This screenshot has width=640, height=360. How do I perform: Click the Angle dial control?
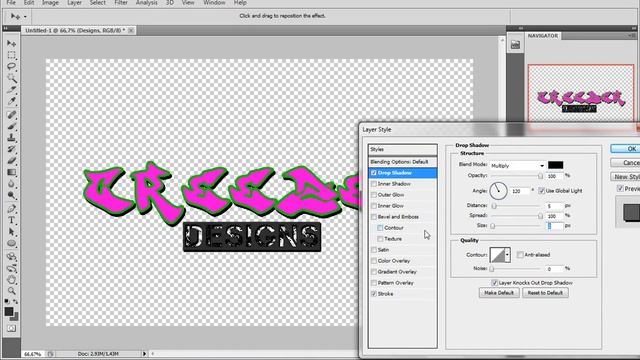498,191
